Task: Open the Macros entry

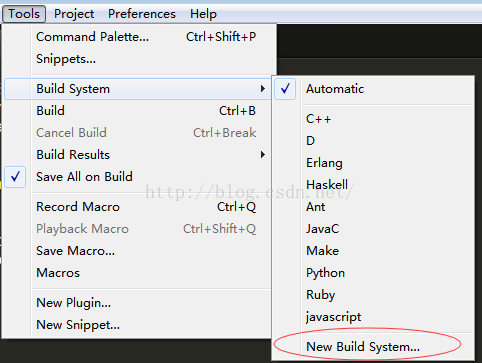Action: 138,273
